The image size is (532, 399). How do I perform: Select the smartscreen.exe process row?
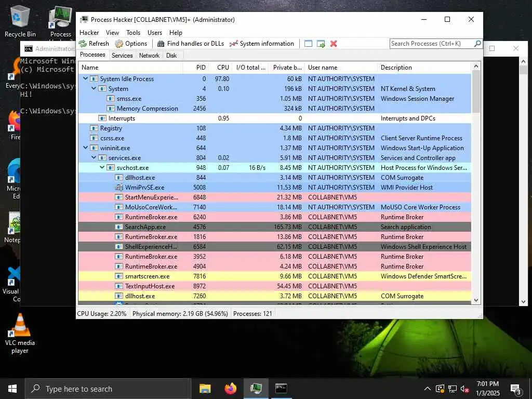click(275, 276)
